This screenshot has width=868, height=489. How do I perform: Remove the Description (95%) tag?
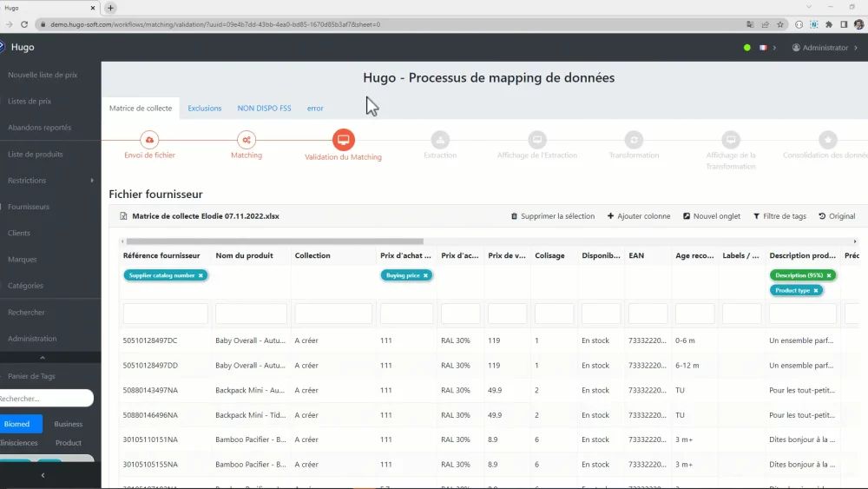(x=829, y=275)
